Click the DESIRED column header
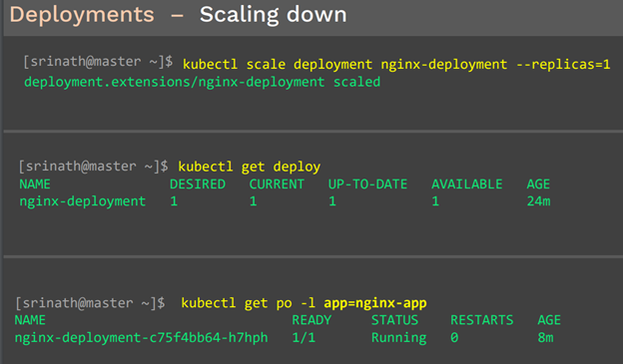Viewport: 623px width, 364px height. [x=198, y=184]
